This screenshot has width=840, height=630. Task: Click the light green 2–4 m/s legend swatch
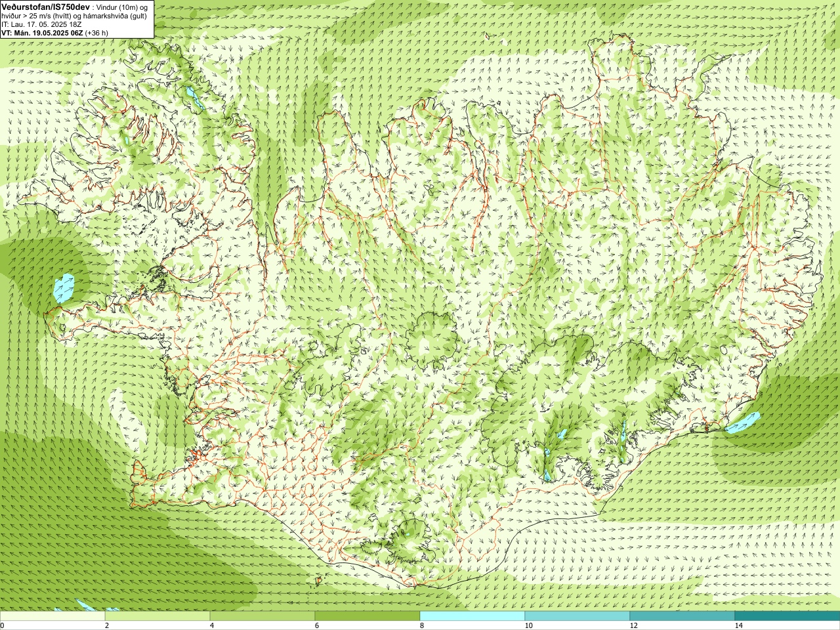coord(157,616)
